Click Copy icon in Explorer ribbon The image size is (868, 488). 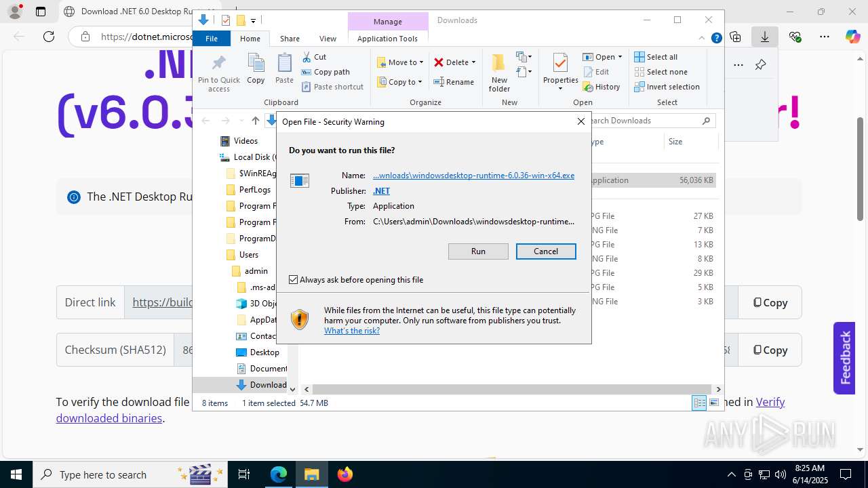pyautogui.click(x=256, y=68)
